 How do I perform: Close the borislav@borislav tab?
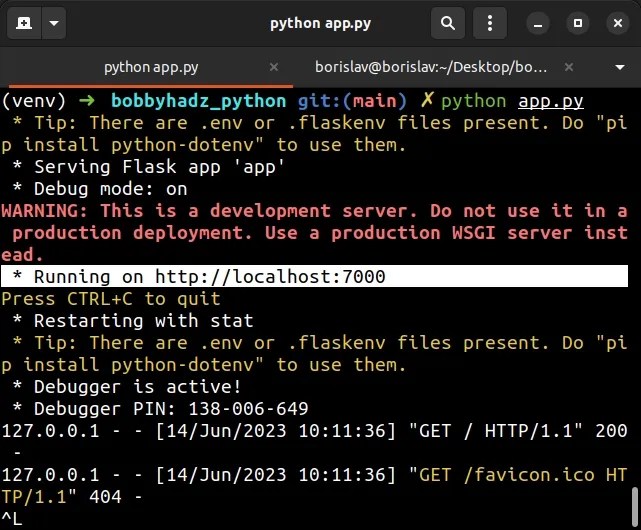point(569,67)
